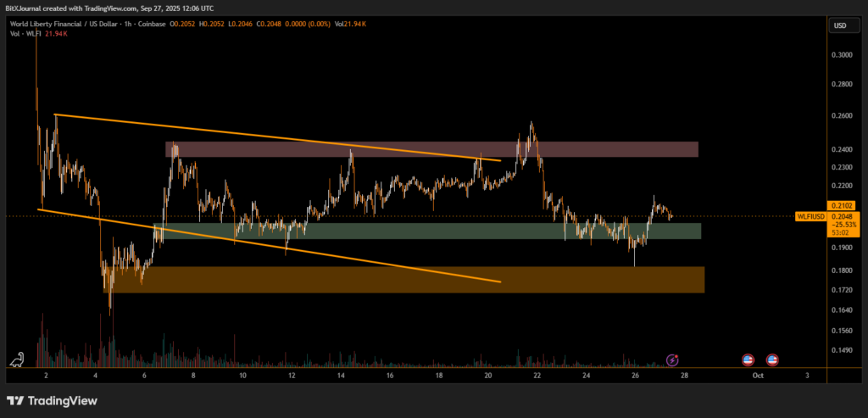Click the Vol 21.94K value in header
Screen dimensions: 868x418
tap(348, 24)
